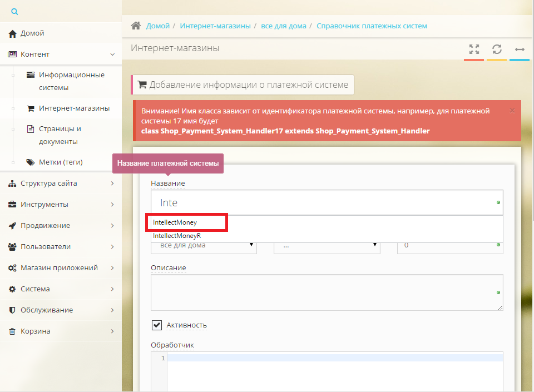
Task: Go to Справочник платежных систем breadcrumb link
Action: pyautogui.click(x=372, y=26)
